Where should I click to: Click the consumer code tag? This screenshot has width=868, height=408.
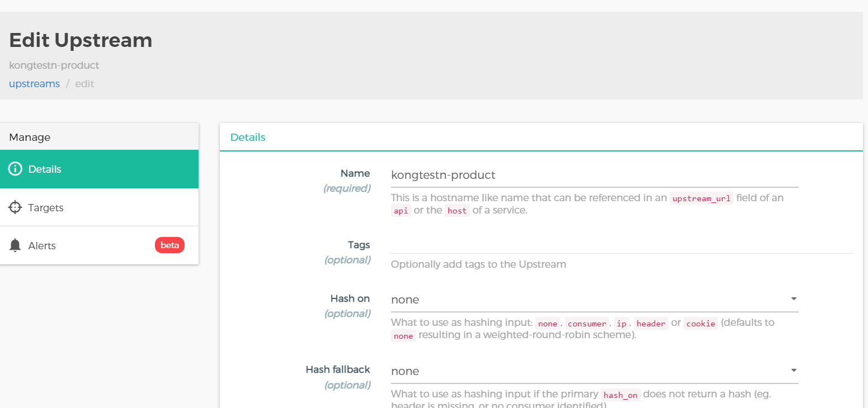point(587,324)
